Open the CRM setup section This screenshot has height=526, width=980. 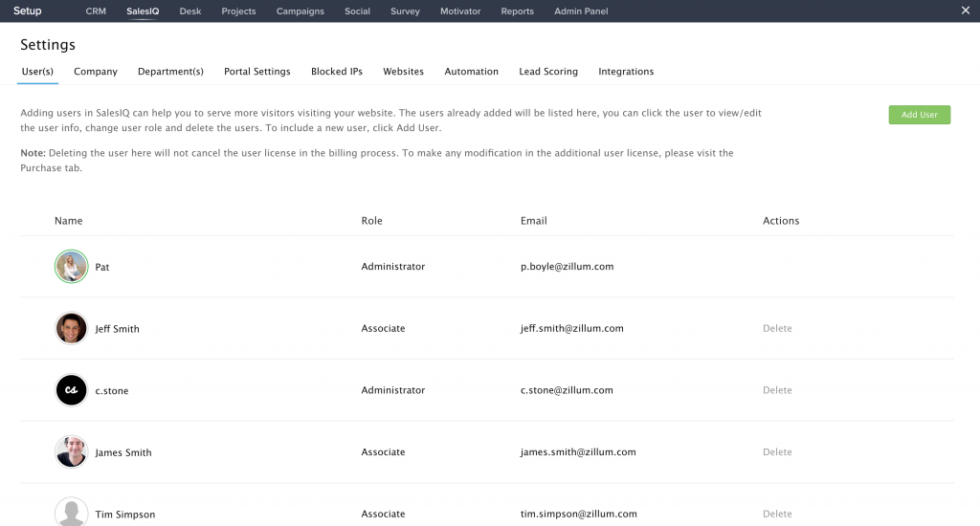pyautogui.click(x=96, y=11)
